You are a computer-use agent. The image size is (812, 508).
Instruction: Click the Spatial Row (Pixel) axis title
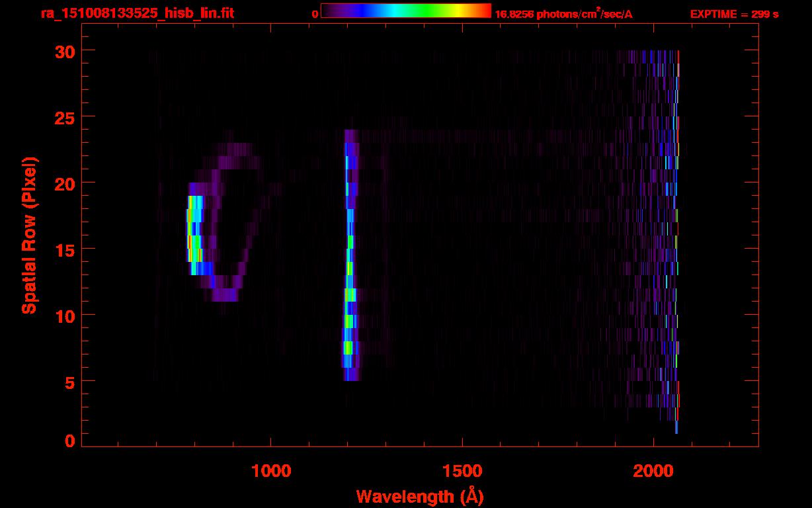click(29, 235)
